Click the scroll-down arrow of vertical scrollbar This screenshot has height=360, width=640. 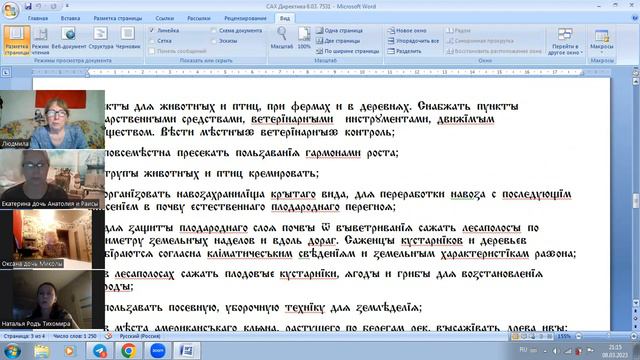[636, 303]
